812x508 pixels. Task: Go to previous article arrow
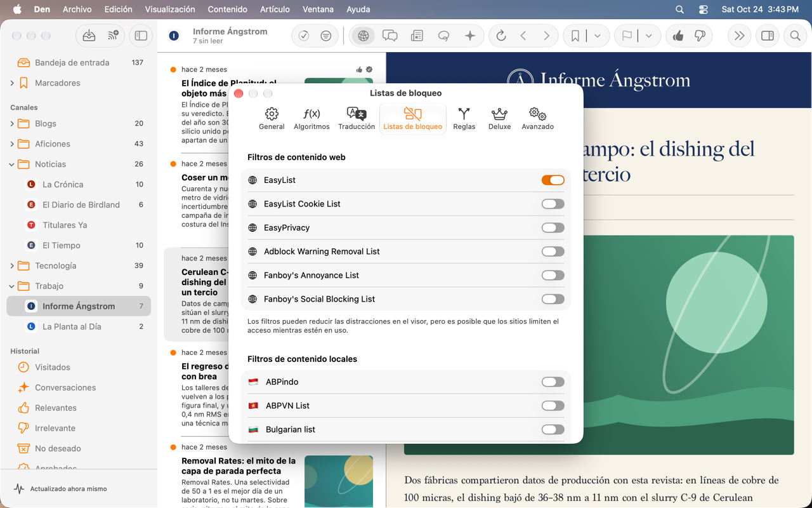pos(523,36)
